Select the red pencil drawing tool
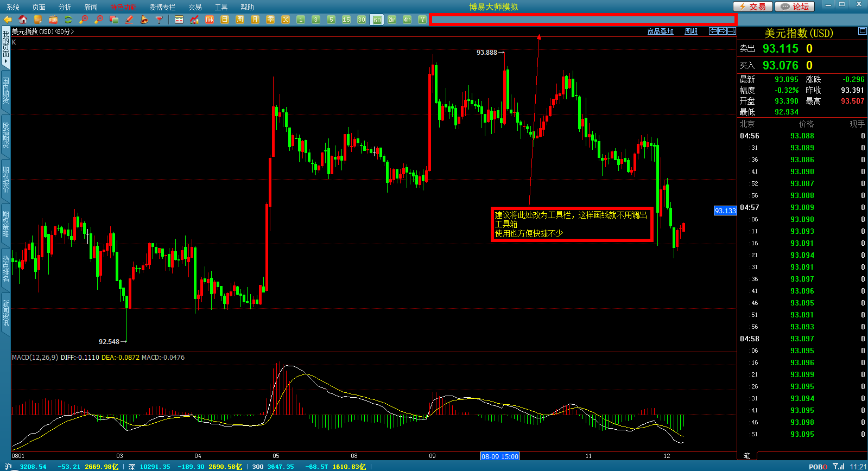Image resolution: width=868 pixels, height=471 pixels. [129, 20]
